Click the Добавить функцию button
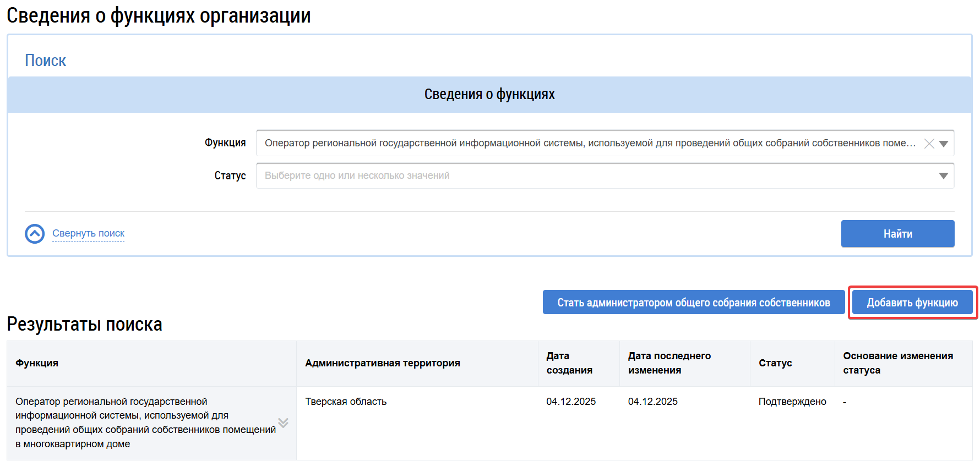This screenshot has width=980, height=472. point(912,303)
